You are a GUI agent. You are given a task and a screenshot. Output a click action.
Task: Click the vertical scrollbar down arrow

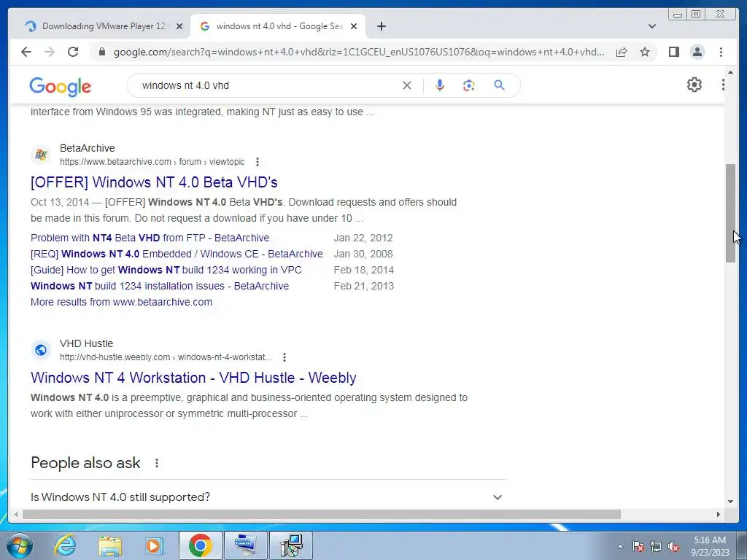(730, 501)
